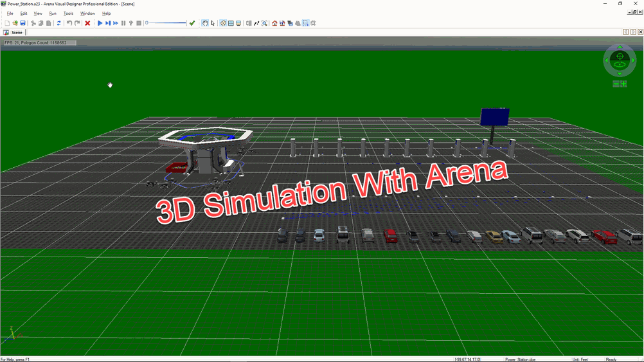Screen dimensions: 644x362
Task: Click the Power_Station.doe status bar entry
Action: tap(521, 359)
